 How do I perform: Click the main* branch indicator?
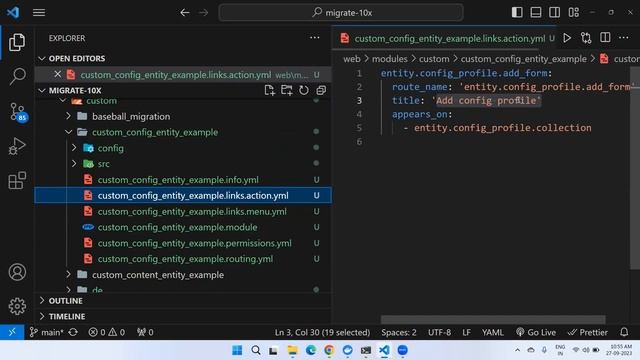tap(47, 332)
